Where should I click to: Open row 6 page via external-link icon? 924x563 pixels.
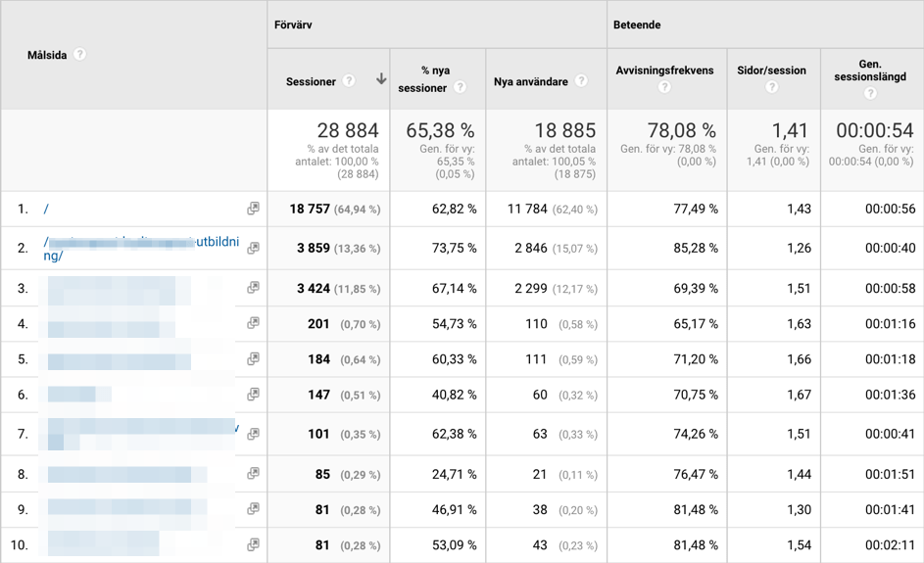[x=253, y=394]
